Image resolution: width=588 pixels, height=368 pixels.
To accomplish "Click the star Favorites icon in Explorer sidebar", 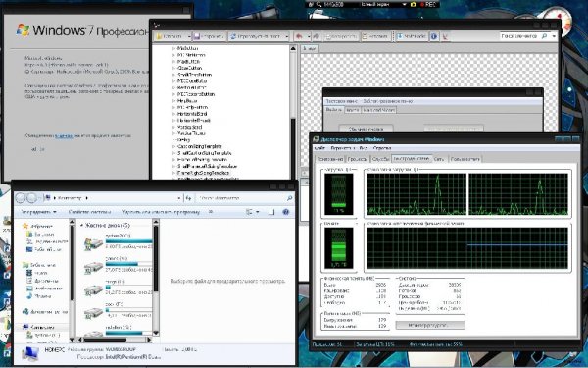I will click(25, 226).
